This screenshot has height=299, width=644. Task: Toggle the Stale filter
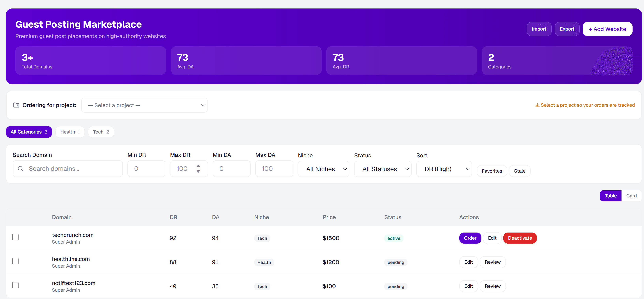[x=520, y=171]
